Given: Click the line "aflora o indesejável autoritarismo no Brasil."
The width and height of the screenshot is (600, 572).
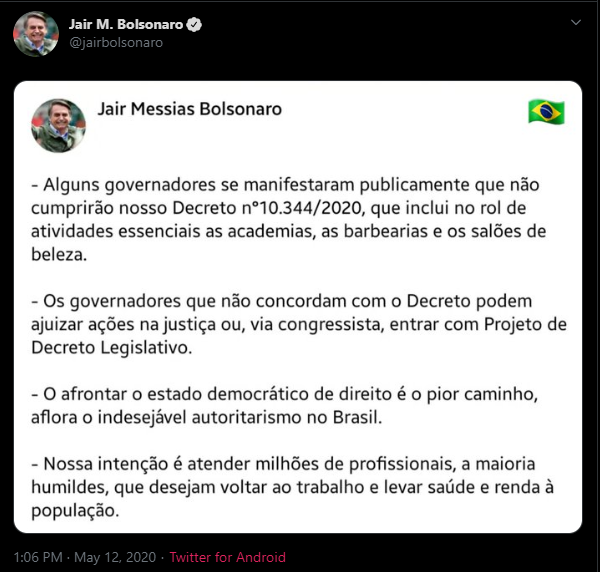Looking at the screenshot, I should tap(207, 417).
